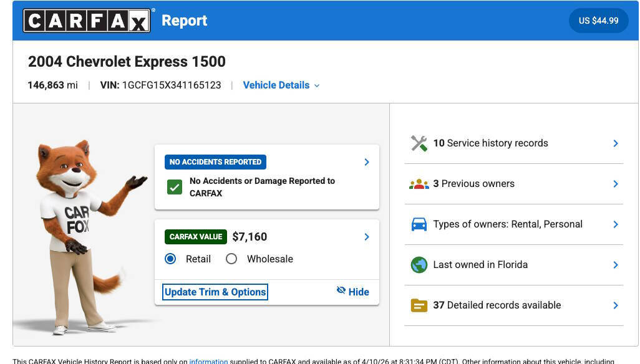Image resolution: width=640 pixels, height=364 pixels.
Task: Click the '10 Service history records' text
Action: coord(491,143)
